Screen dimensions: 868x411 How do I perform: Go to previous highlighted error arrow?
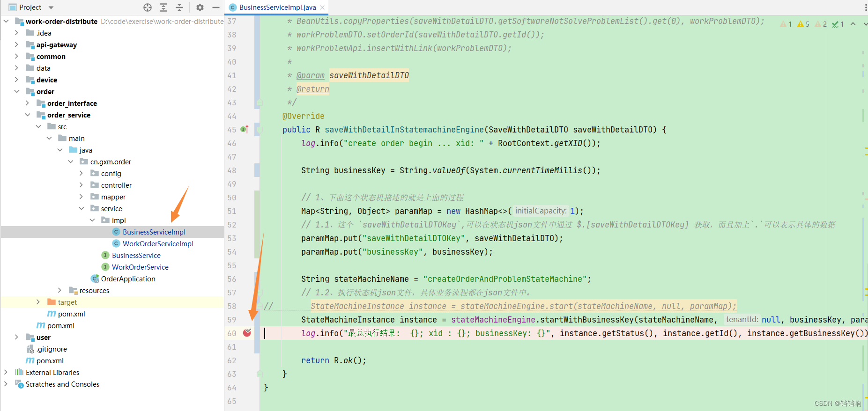click(853, 24)
